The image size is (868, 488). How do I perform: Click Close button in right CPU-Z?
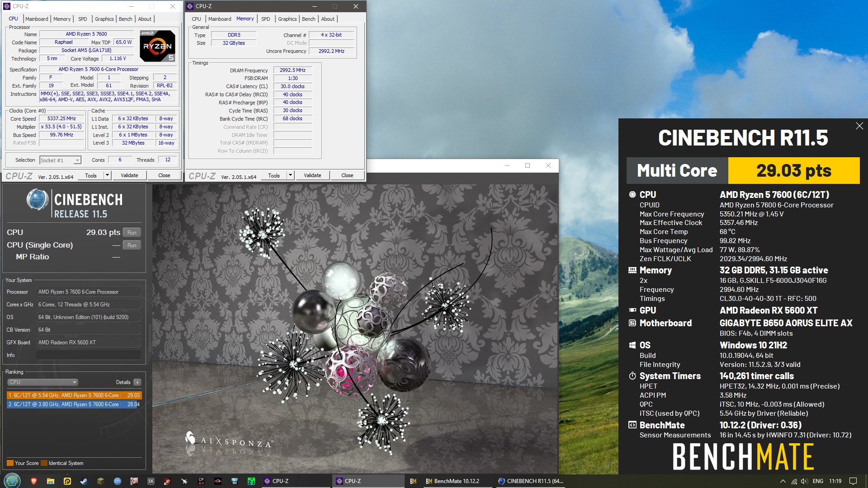point(347,175)
